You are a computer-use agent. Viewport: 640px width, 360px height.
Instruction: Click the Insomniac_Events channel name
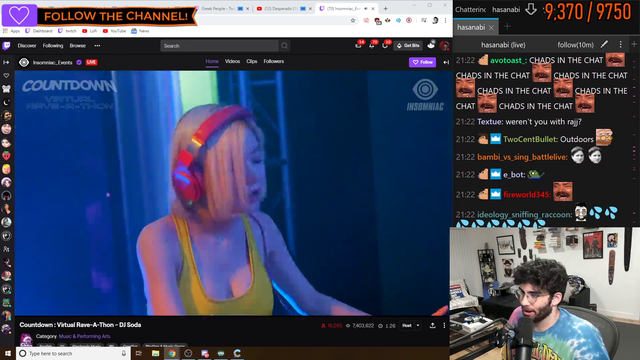tap(52, 62)
